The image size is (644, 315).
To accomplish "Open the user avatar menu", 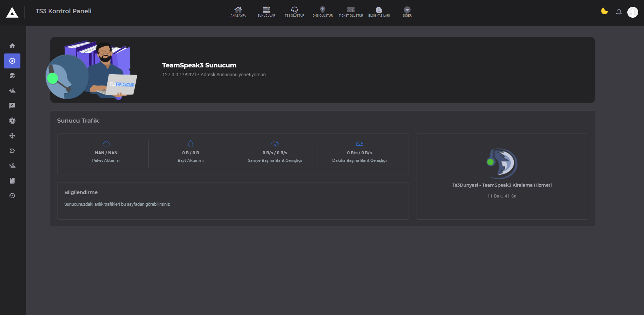I will pyautogui.click(x=632, y=12).
